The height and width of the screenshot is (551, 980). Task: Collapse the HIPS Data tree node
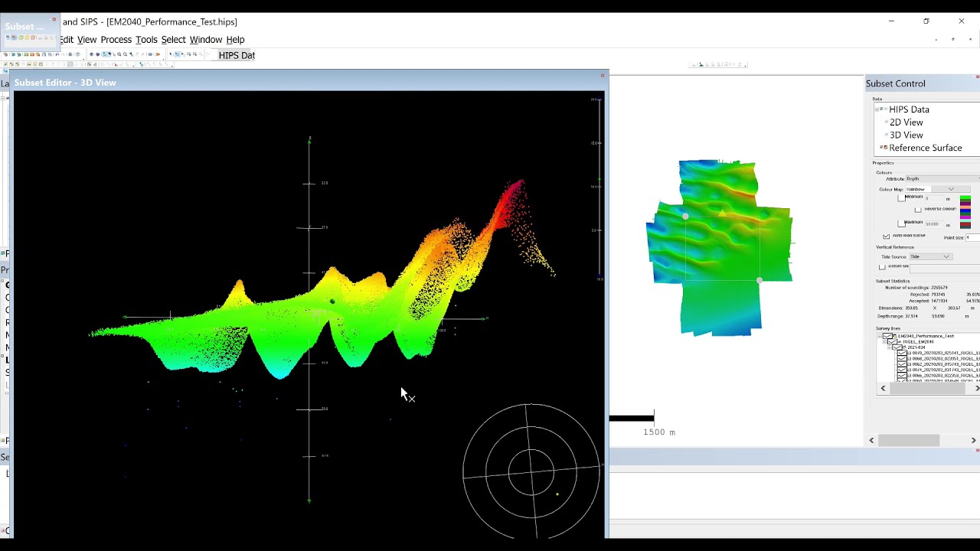(877, 109)
